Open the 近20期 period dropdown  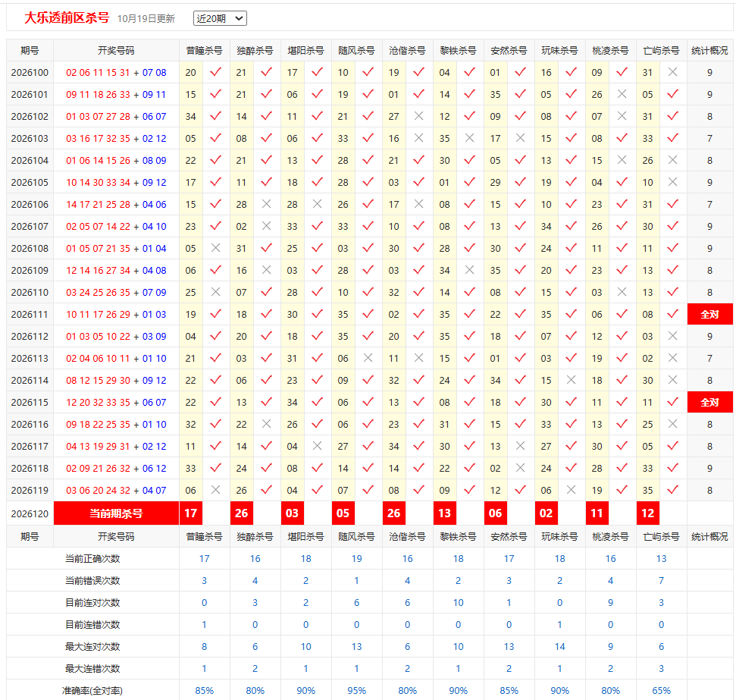[x=220, y=18]
